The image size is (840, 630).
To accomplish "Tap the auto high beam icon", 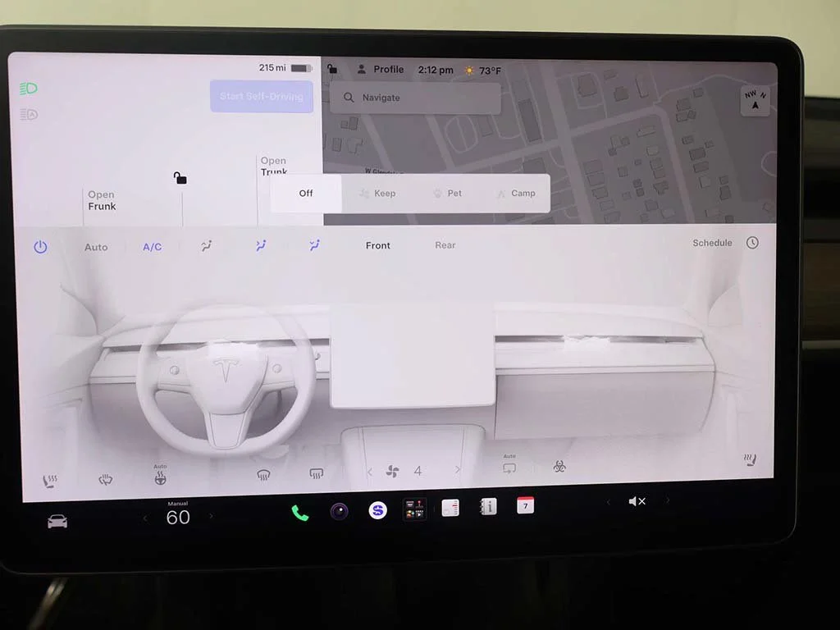I will coord(29,114).
